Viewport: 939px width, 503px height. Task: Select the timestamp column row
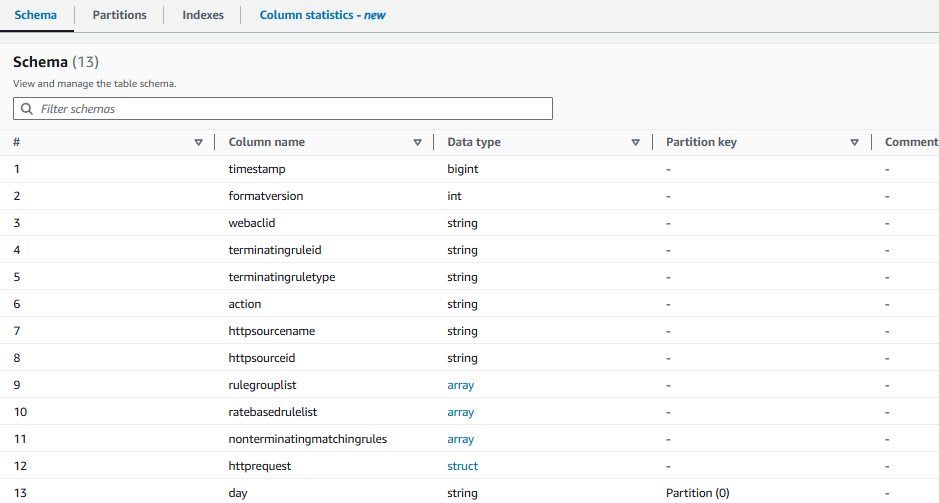coord(257,169)
